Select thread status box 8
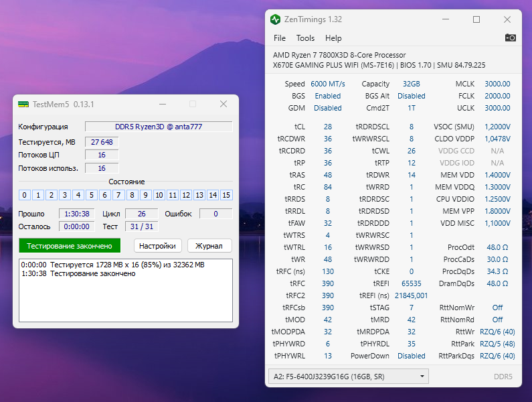Viewport: 532px width, 402px height. coord(132,195)
